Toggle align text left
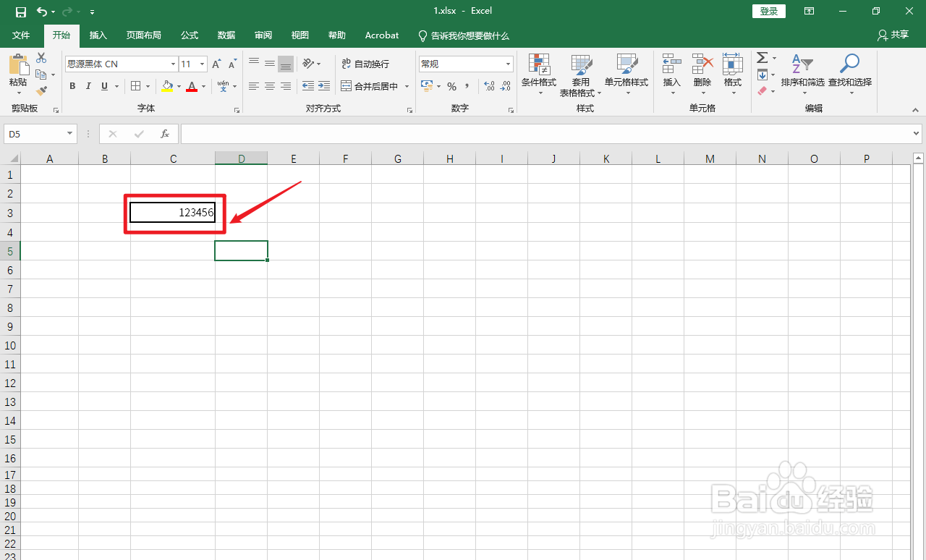This screenshot has height=560, width=926. pyautogui.click(x=253, y=86)
